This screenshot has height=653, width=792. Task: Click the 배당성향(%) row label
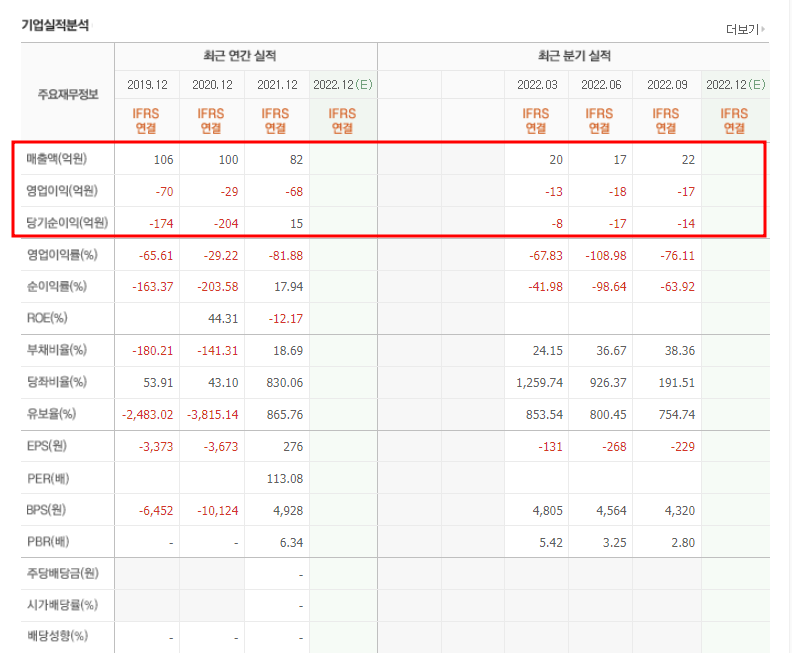[x=57, y=636]
